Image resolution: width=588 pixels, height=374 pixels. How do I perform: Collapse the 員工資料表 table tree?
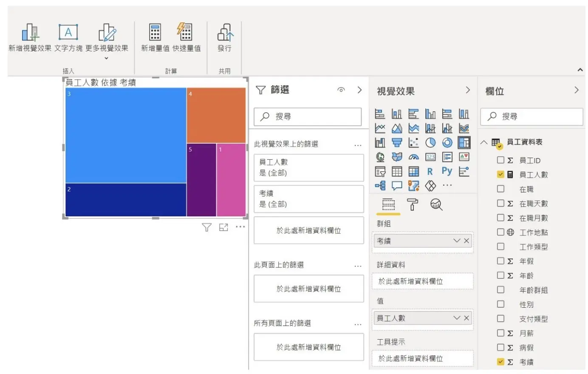[484, 142]
